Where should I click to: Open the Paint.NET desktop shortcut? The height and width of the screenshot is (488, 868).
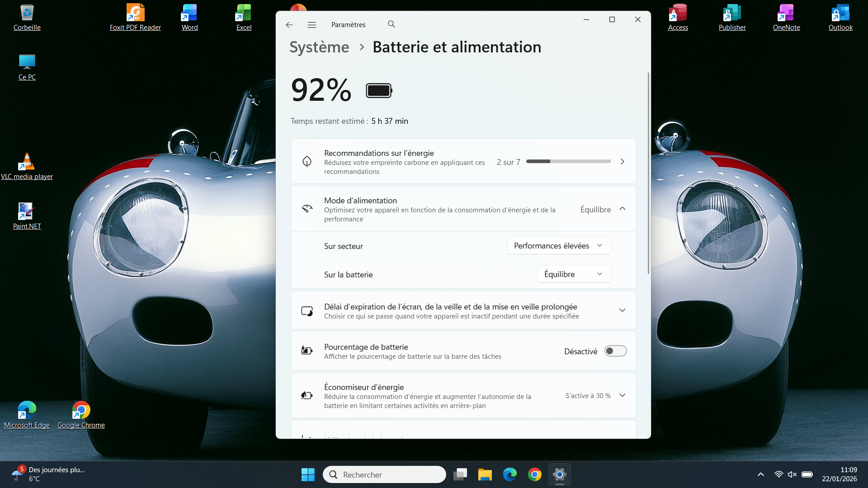27,216
